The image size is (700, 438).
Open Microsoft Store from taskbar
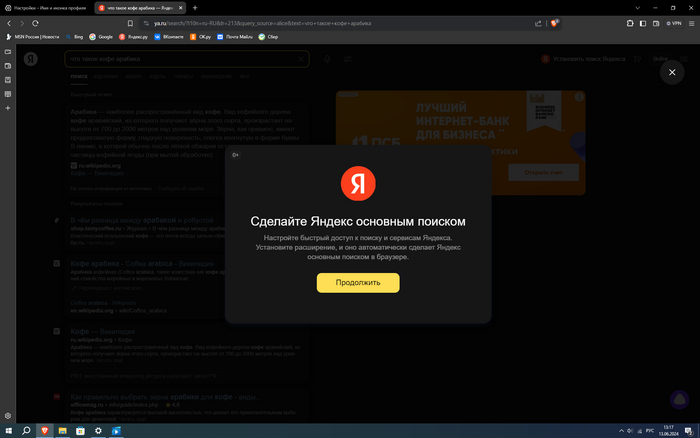(80, 431)
